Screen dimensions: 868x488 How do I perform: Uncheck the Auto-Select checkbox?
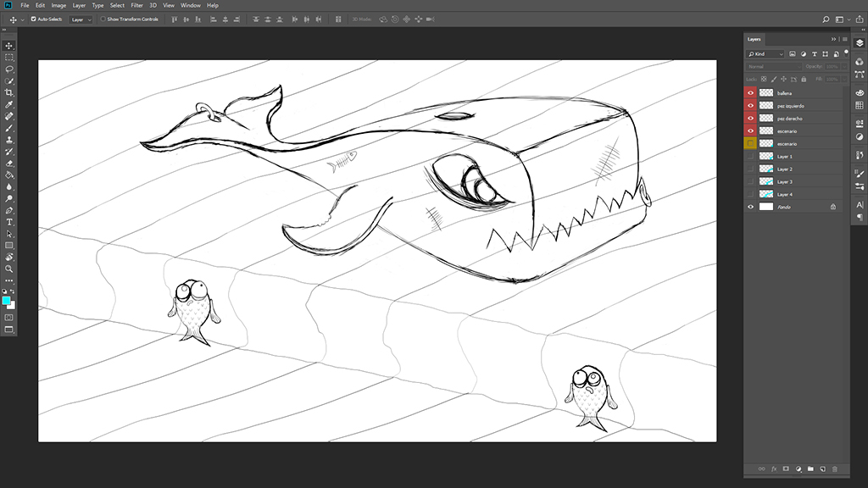click(x=34, y=19)
